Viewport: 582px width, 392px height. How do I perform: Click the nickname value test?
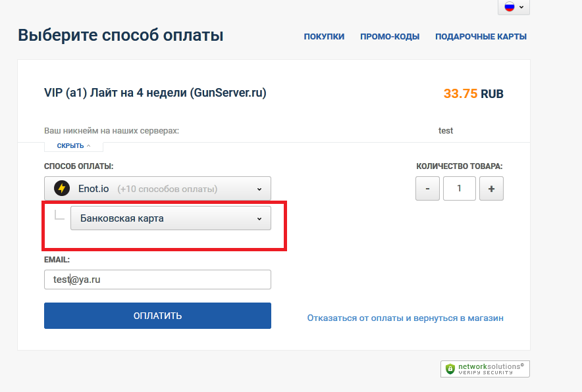coord(446,131)
